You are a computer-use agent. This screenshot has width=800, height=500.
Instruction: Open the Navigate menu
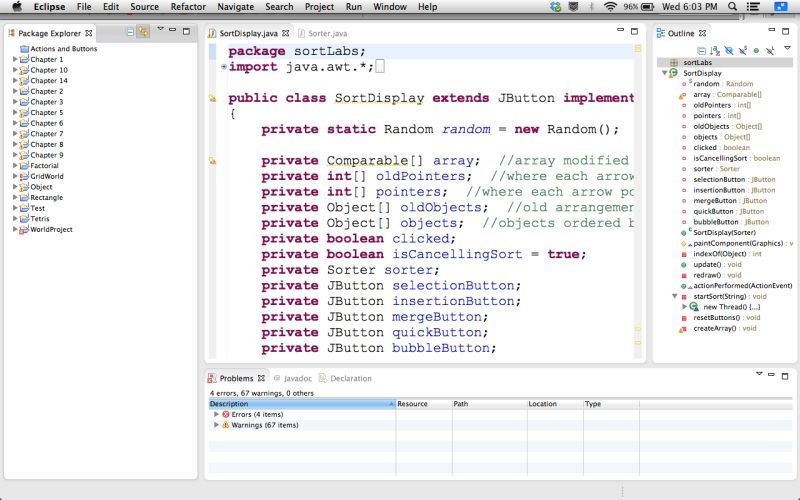coord(235,7)
